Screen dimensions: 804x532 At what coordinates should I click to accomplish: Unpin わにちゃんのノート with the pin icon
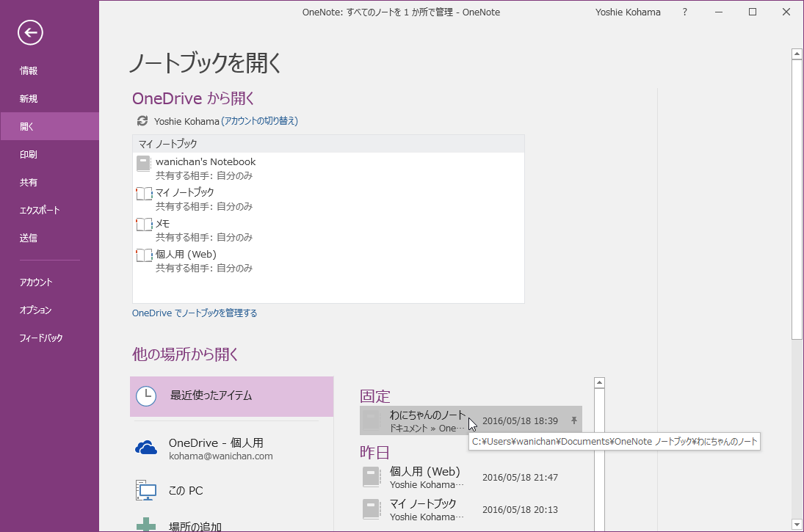pos(573,420)
